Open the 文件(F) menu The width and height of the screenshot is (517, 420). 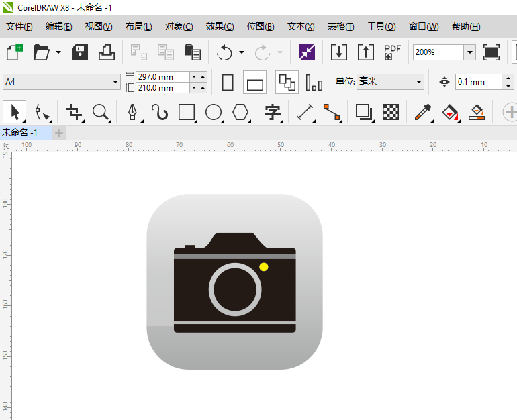(19, 27)
